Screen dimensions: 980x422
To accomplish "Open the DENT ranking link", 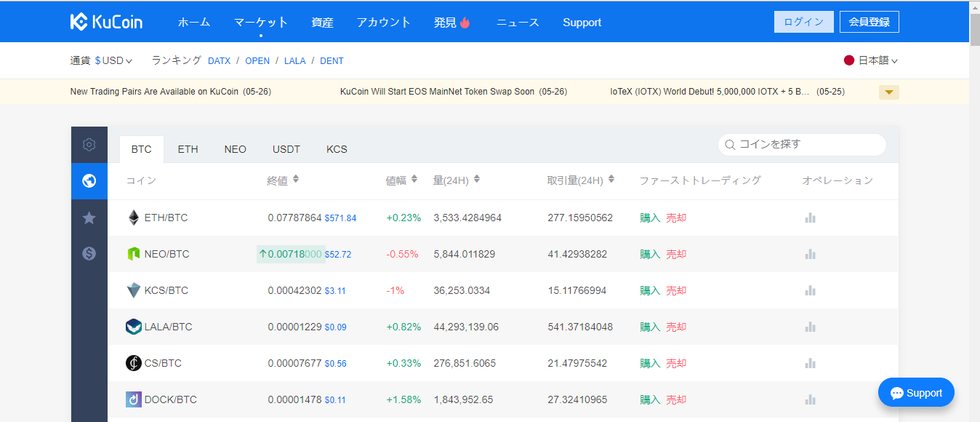I will pyautogui.click(x=332, y=61).
